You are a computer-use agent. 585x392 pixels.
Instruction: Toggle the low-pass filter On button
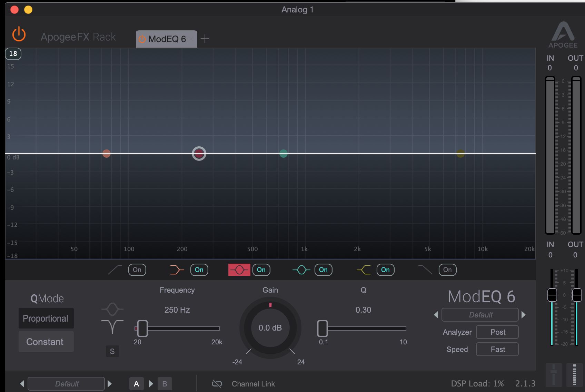tap(448, 270)
